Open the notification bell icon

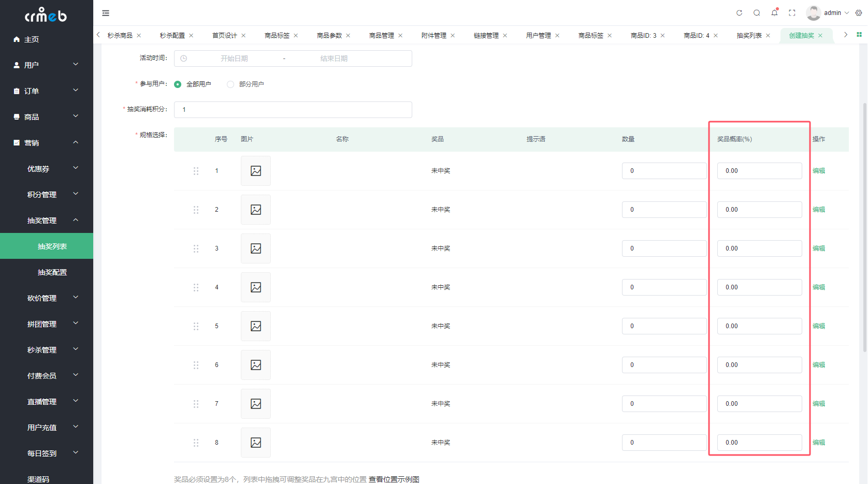pyautogui.click(x=774, y=13)
